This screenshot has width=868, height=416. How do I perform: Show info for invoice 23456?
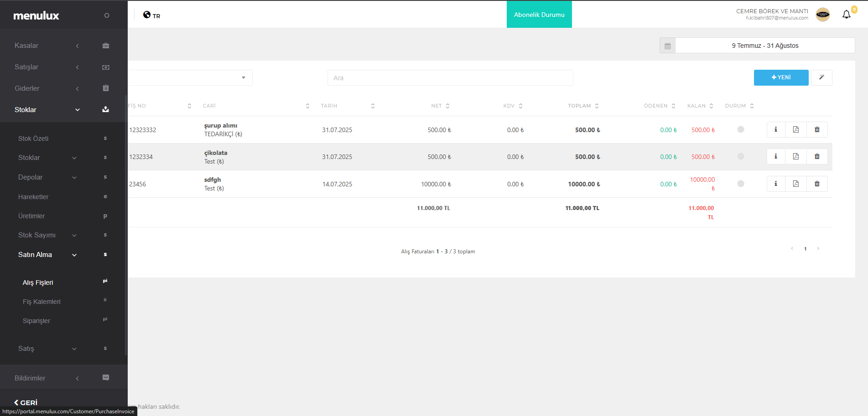[x=776, y=184]
